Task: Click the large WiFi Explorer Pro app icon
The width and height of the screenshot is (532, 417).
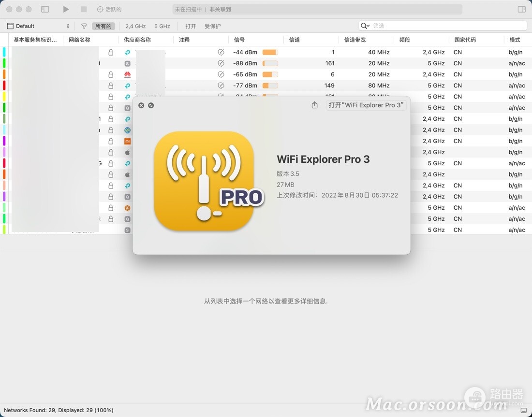Action: click(204, 181)
